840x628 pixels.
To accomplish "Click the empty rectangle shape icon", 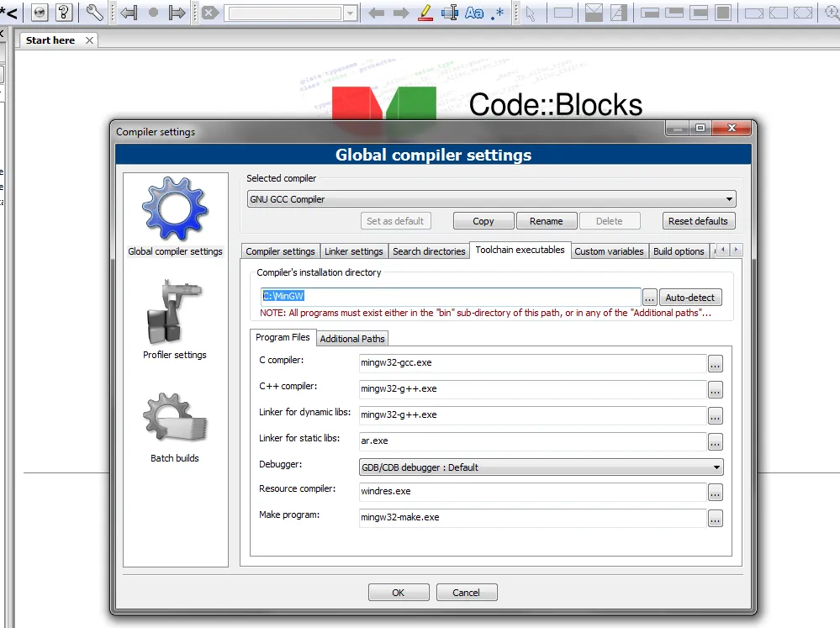I will (563, 13).
